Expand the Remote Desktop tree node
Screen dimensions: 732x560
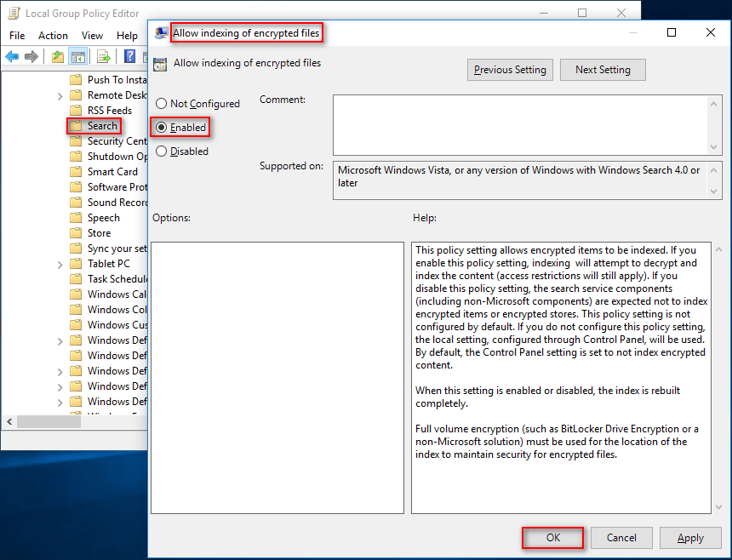click(x=60, y=94)
